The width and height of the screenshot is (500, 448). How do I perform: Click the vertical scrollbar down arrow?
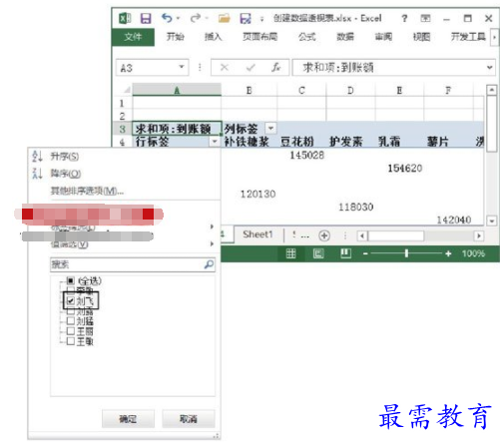click(x=492, y=221)
